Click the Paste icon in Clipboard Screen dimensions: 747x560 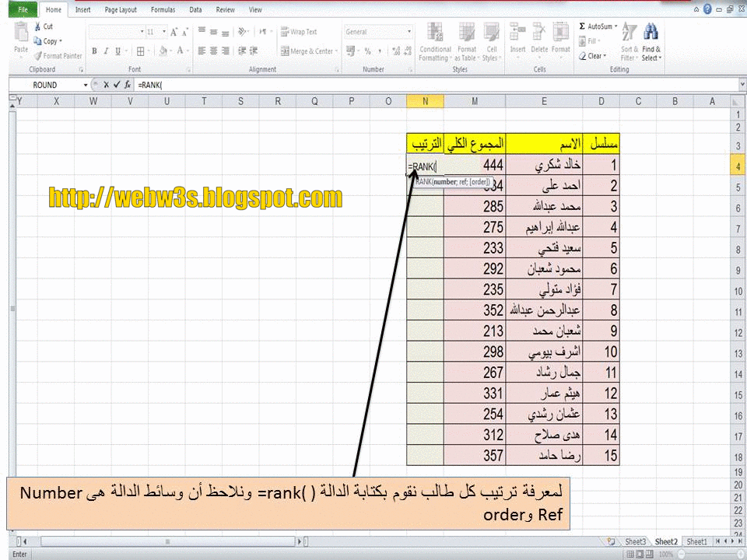20,33
